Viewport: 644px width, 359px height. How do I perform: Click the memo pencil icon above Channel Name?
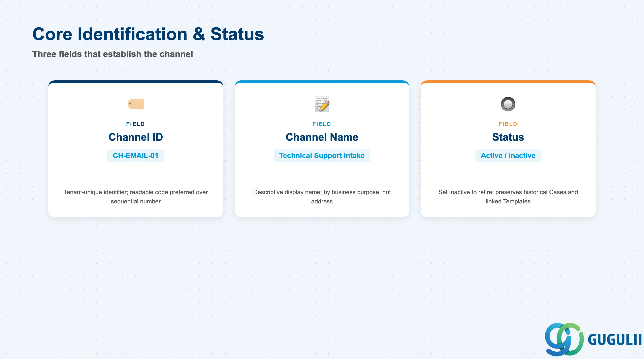point(322,104)
